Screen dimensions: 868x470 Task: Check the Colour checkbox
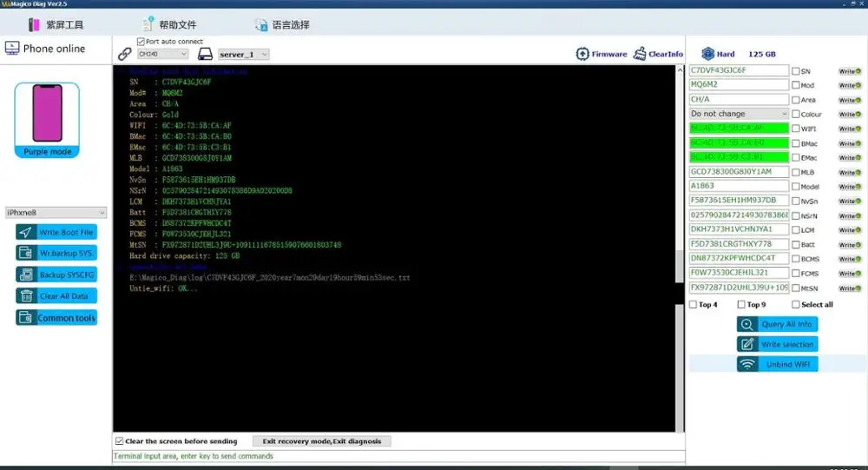795,114
